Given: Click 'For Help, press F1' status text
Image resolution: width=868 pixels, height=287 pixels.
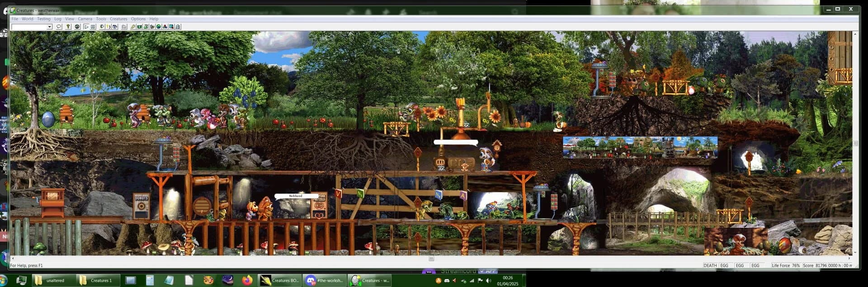Looking at the screenshot, I should (x=26, y=266).
